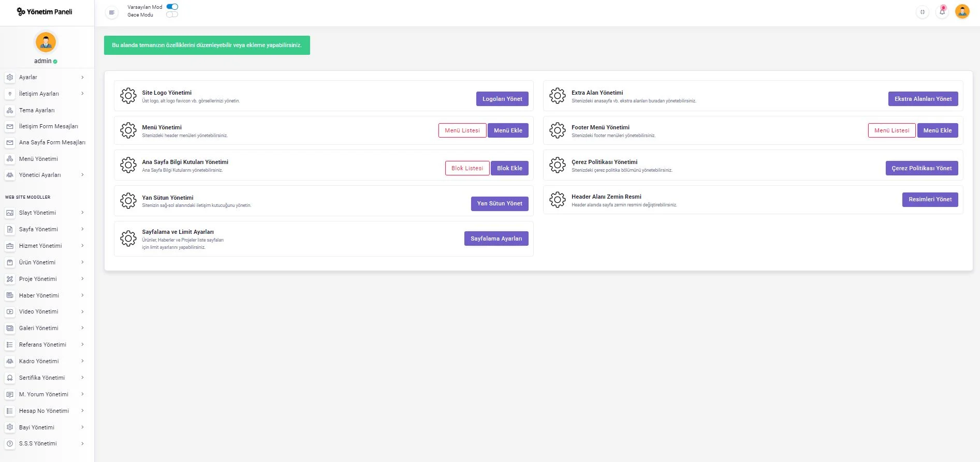980x462 pixels.
Task: Open the notifications bell icon
Action: (x=942, y=12)
